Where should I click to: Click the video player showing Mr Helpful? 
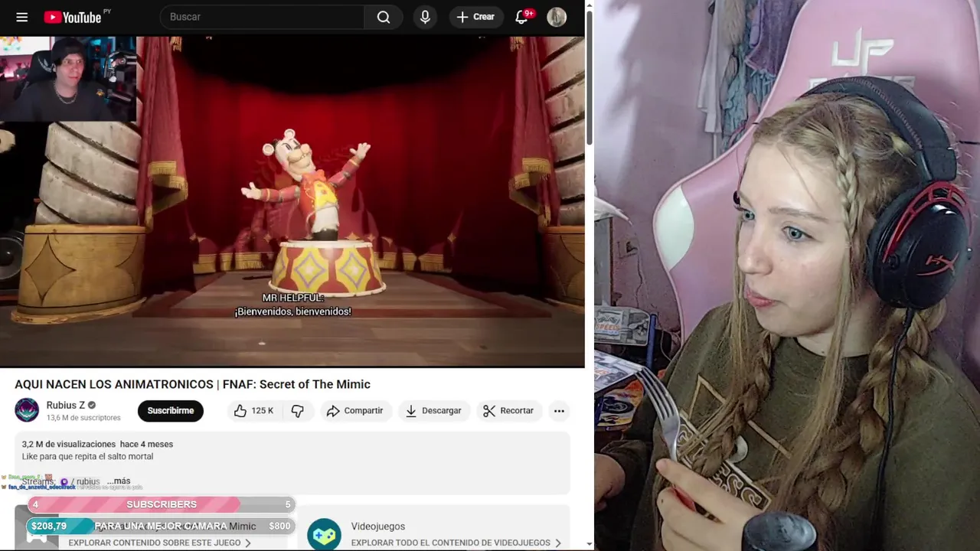pos(292,201)
